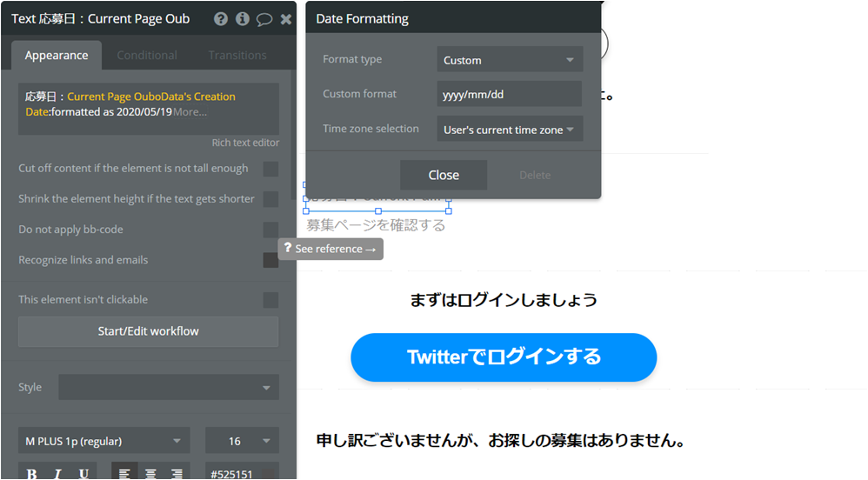Align text to the left
Screen dimensions: 868x480
click(x=124, y=473)
